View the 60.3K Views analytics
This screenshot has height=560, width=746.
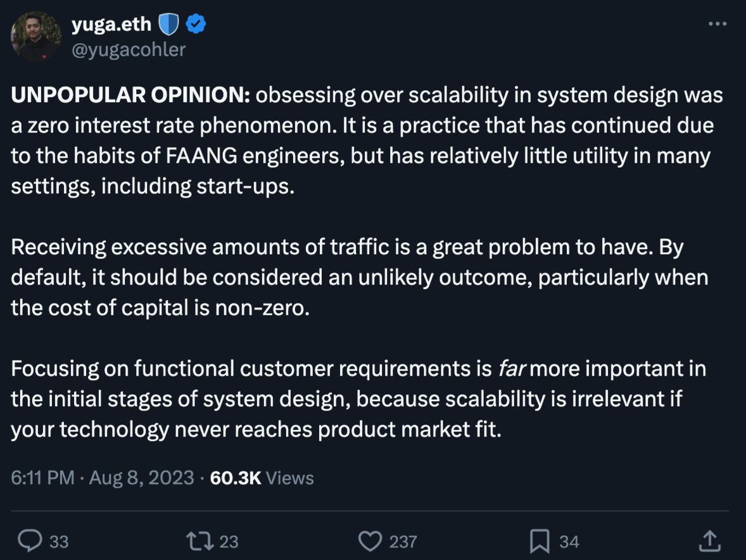coord(262,478)
